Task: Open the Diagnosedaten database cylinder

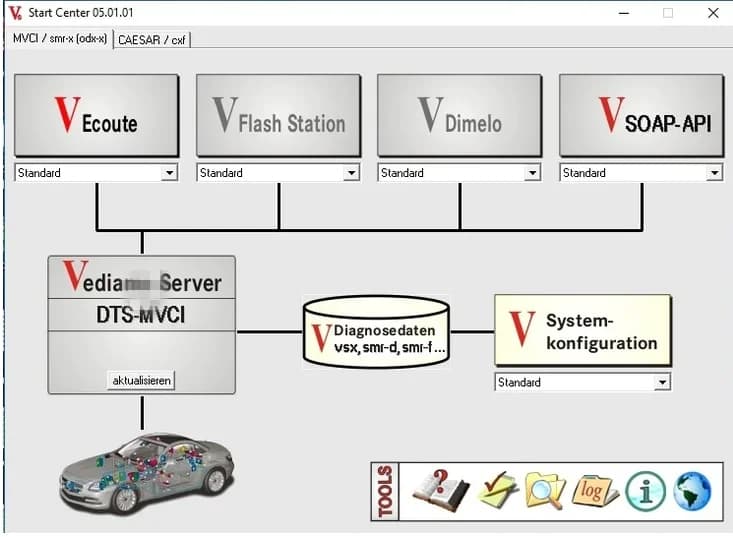Action: click(x=376, y=332)
